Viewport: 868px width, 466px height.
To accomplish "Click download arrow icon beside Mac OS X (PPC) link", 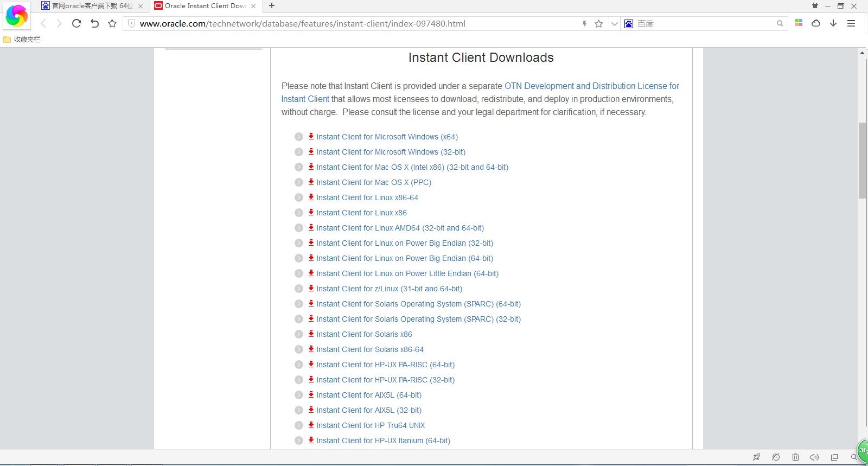I will click(x=311, y=182).
